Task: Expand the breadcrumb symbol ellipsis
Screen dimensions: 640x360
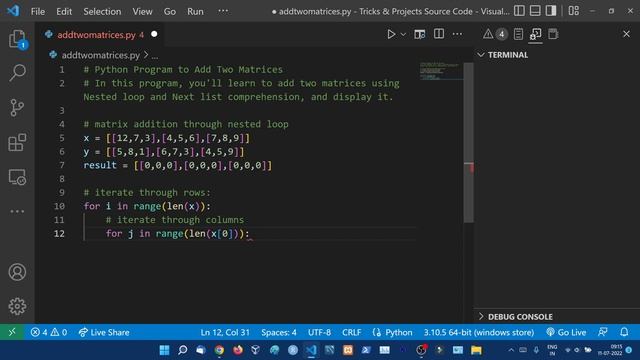Action: point(155,56)
